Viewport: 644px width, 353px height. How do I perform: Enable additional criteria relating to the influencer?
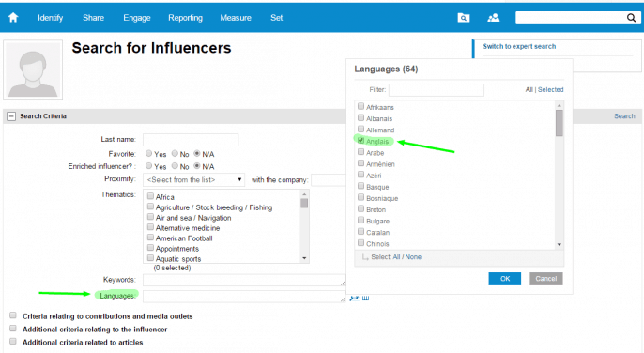[x=13, y=329]
